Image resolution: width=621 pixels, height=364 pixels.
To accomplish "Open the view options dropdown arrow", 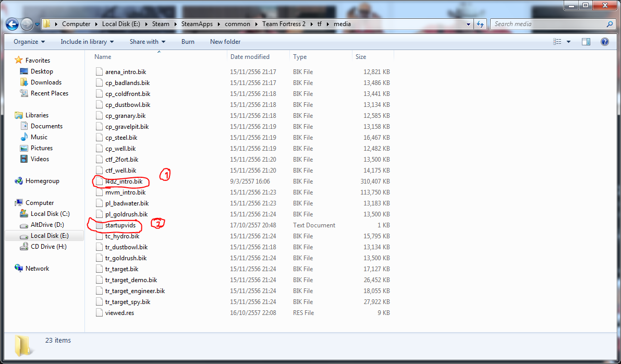I will point(569,42).
